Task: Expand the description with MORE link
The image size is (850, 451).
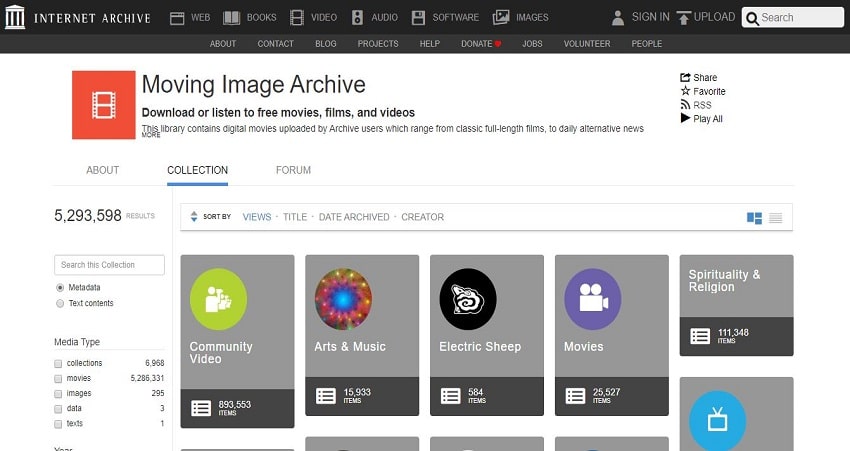Action: click(151, 136)
